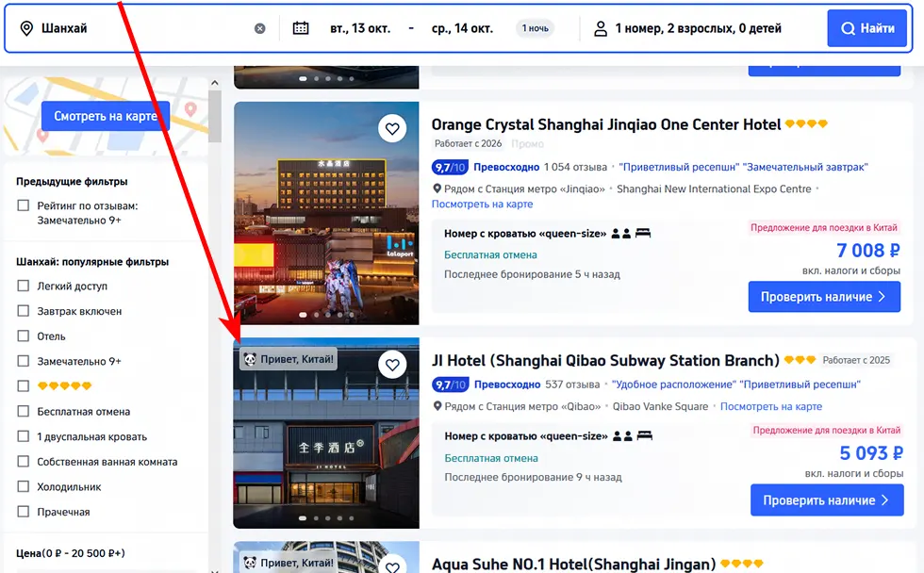Screen dimensions: 924x573
Task: Open Посмотреть на карте link for JI Hotel
Action: click(771, 406)
